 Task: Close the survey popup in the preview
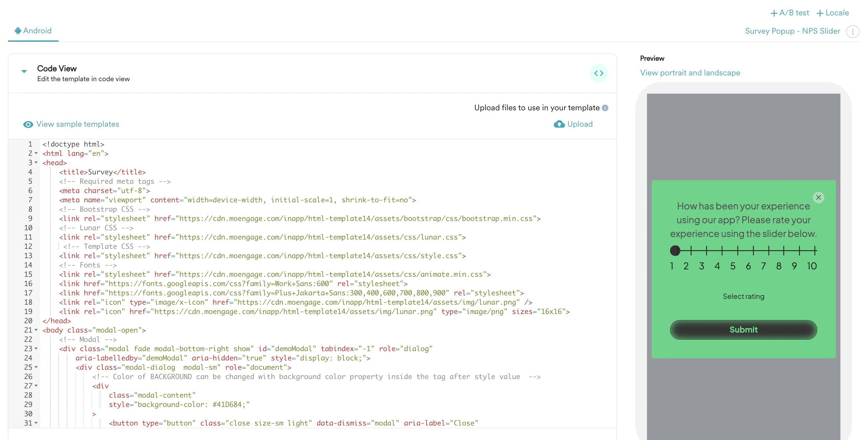click(819, 198)
